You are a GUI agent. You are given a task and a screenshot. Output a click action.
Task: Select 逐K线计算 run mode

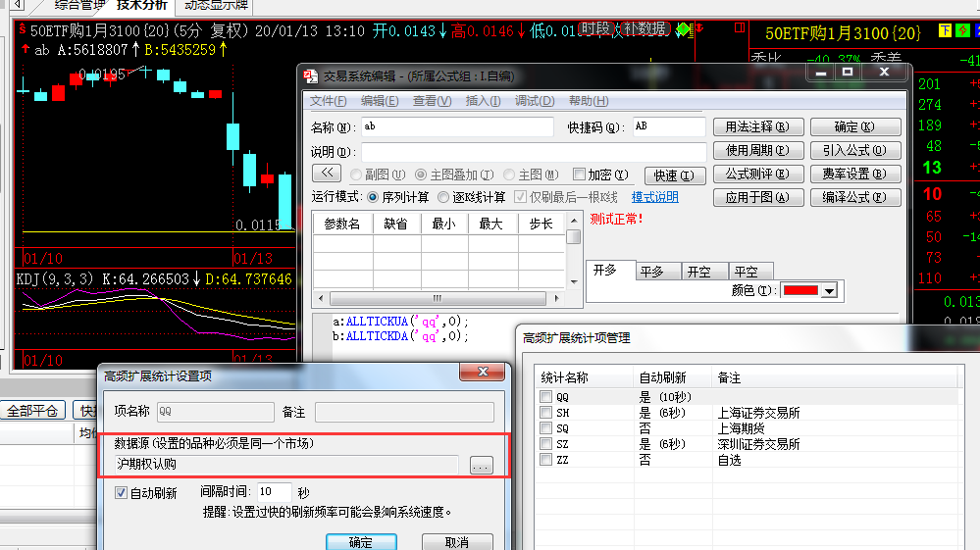pyautogui.click(x=443, y=197)
